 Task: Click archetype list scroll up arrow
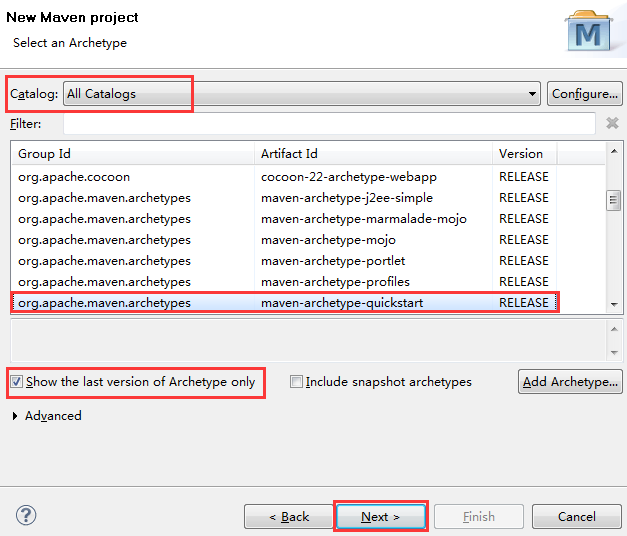(x=614, y=151)
